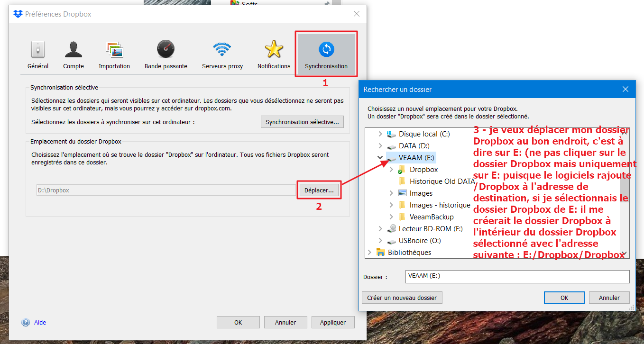644x344 pixels.
Task: Select Bibliothèques in folder tree
Action: pos(409,252)
